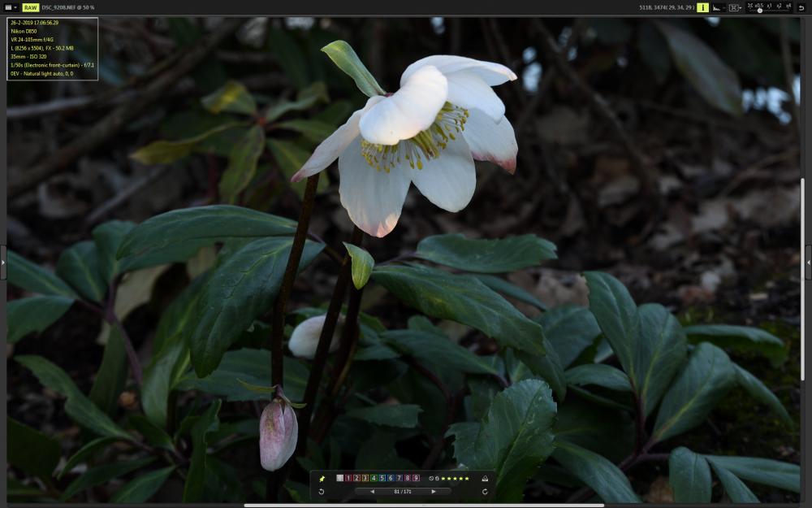Apply color label 6
Viewport: 812px width, 508px height.
[x=391, y=478]
